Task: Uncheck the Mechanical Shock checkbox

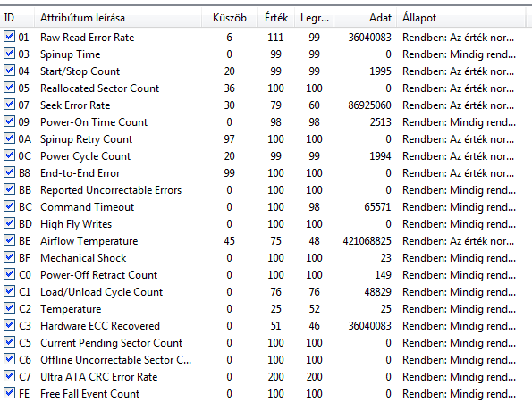Action: tap(9, 257)
